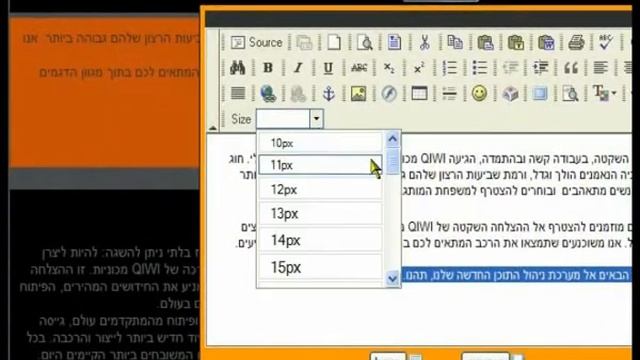Click Paste from Word icon
Screen dimensions: 640x360
[x=546, y=42]
